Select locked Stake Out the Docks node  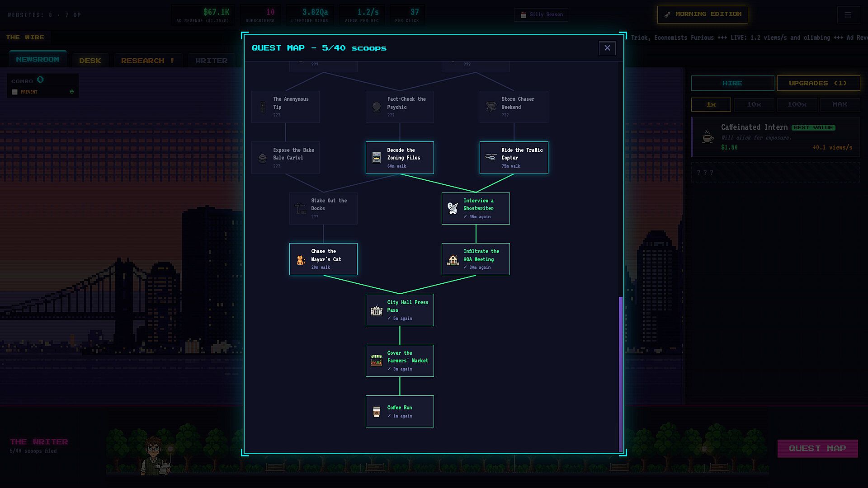click(x=323, y=208)
